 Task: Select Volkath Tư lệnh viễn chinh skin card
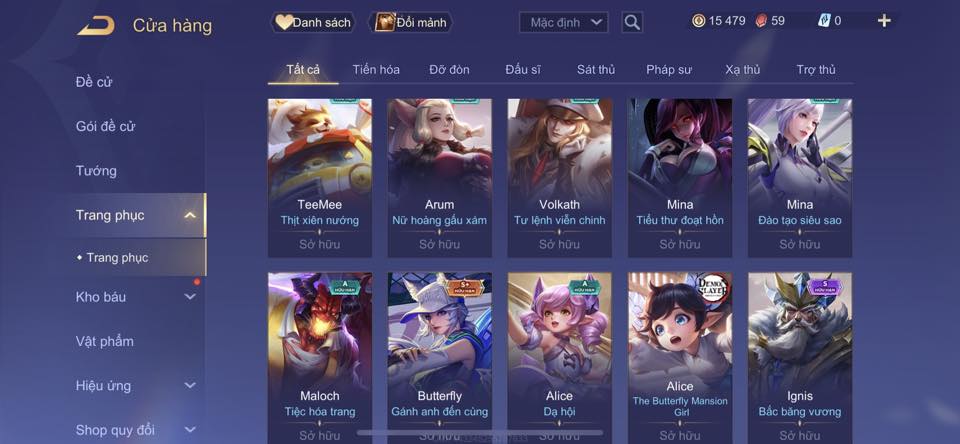click(x=559, y=178)
